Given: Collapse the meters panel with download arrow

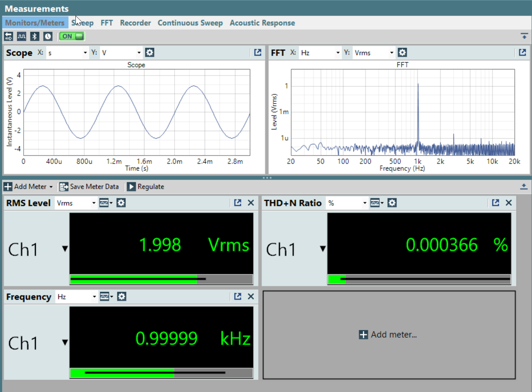Looking at the screenshot, I should click(524, 187).
